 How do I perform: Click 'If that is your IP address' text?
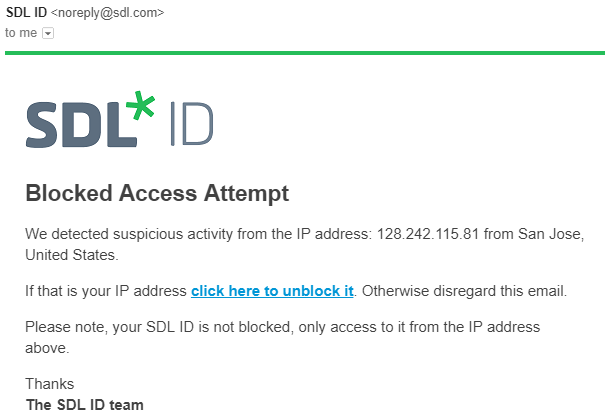106,291
